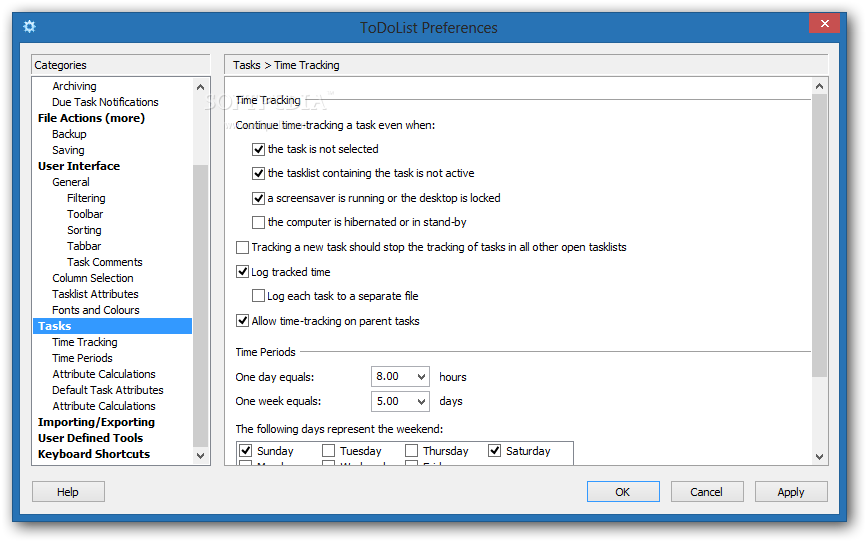The height and width of the screenshot is (542, 867).
Task: Open the Sorting preferences
Action: (x=84, y=231)
